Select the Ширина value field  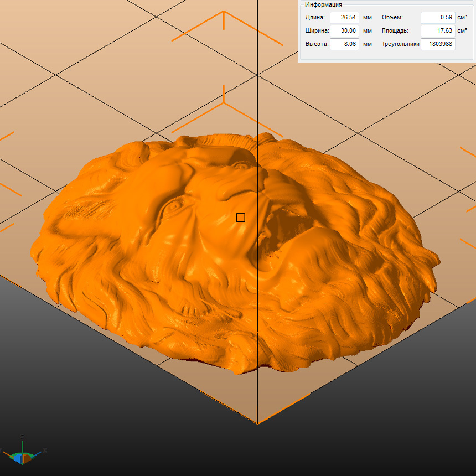point(344,30)
